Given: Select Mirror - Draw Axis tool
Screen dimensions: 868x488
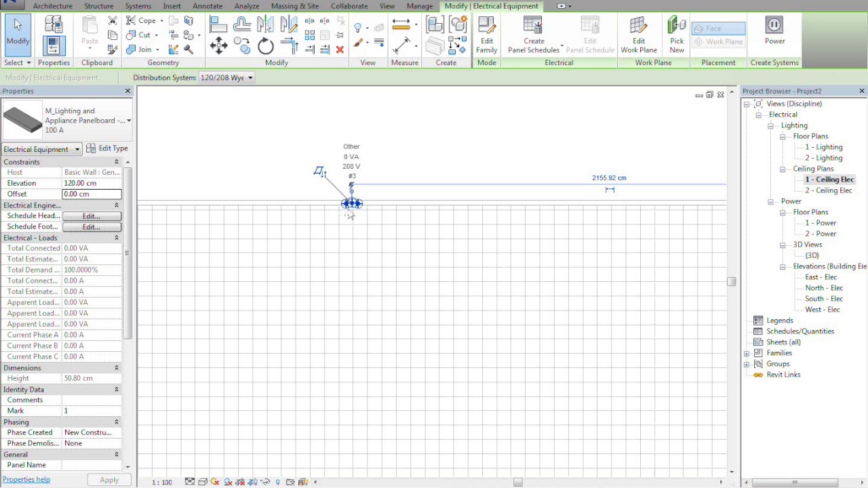Looking at the screenshot, I should [x=288, y=25].
